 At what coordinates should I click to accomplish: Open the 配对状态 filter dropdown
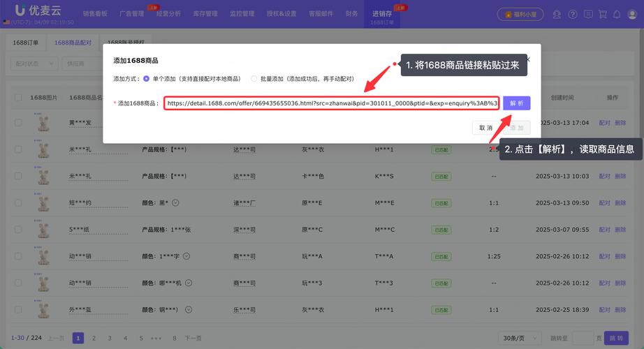tap(34, 64)
